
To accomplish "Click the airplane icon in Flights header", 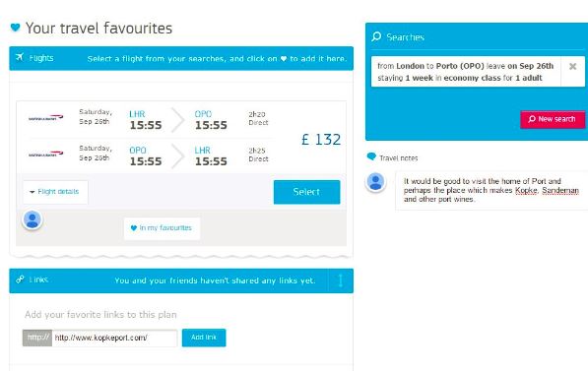I will click(x=20, y=57).
